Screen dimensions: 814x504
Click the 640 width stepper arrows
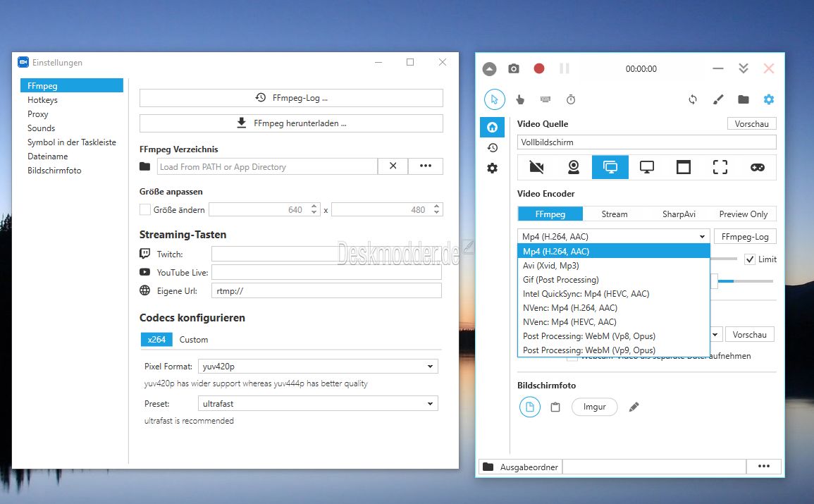click(x=314, y=209)
